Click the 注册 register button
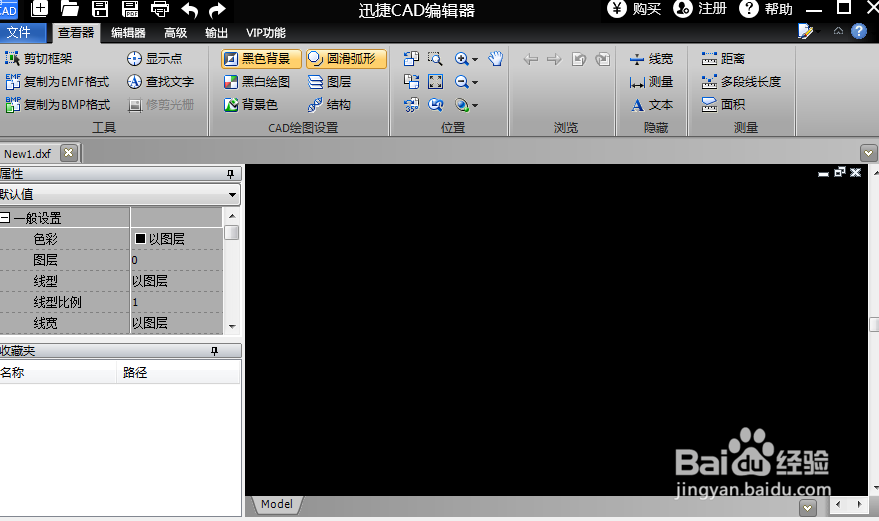This screenshot has height=521, width=879. (700, 9)
